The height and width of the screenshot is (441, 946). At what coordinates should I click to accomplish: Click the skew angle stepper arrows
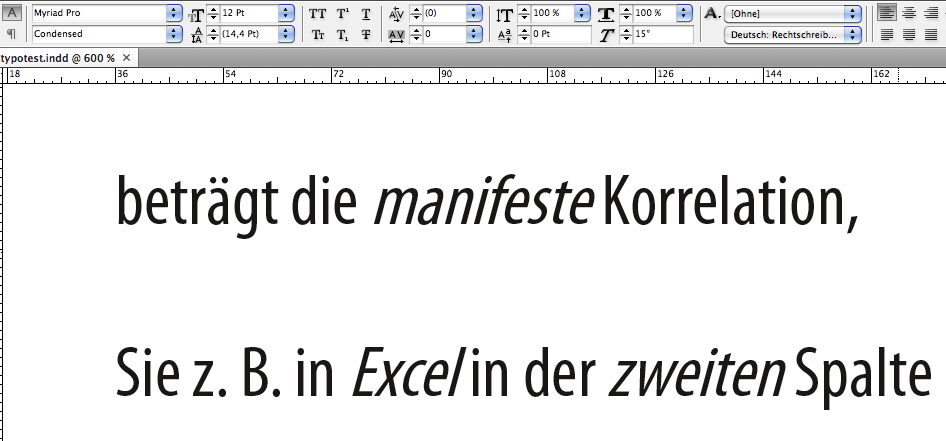tap(625, 34)
